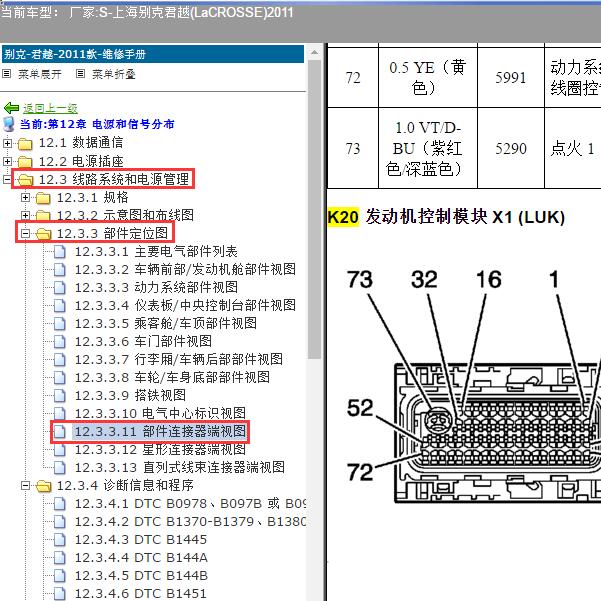
Task: Expand the 12.2 电源插座 node
Action: point(7,161)
